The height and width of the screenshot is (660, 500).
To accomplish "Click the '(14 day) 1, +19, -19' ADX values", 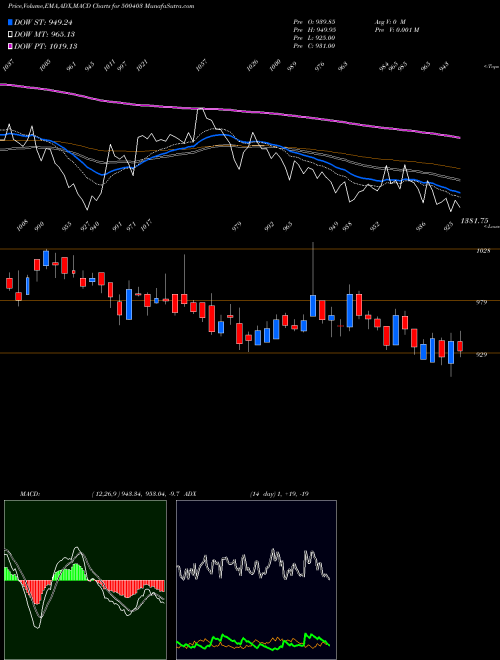I will (x=279, y=494).
